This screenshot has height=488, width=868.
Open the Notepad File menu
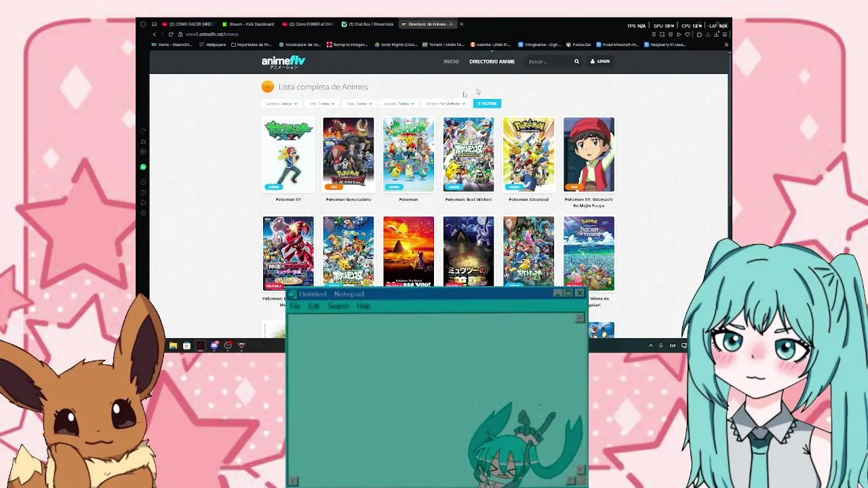tap(295, 306)
